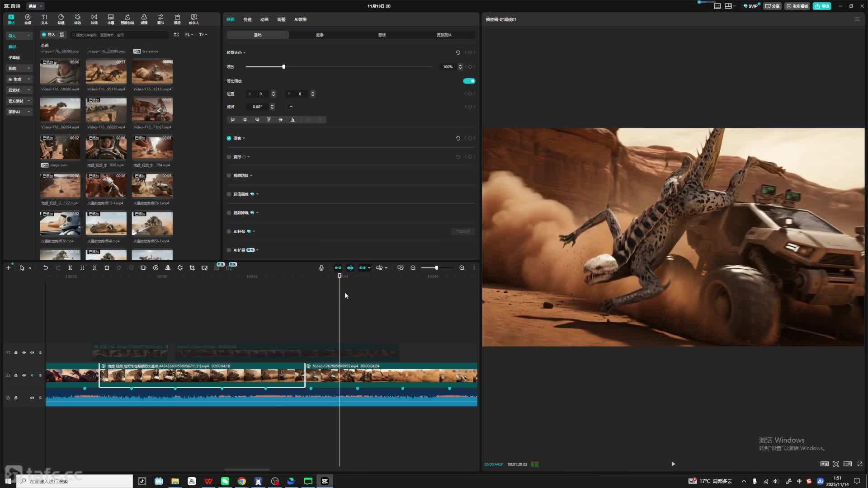
Task: Click the 导出 export button
Action: pos(822,6)
